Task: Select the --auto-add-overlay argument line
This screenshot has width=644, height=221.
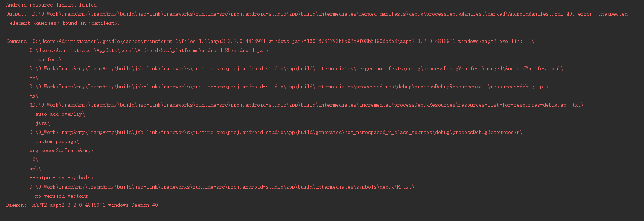Action: coord(57,114)
